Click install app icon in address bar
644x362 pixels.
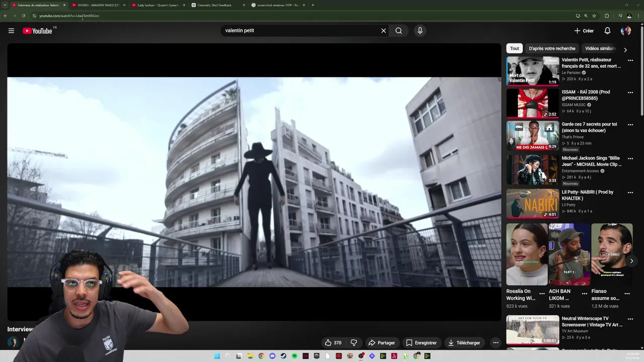point(578,16)
